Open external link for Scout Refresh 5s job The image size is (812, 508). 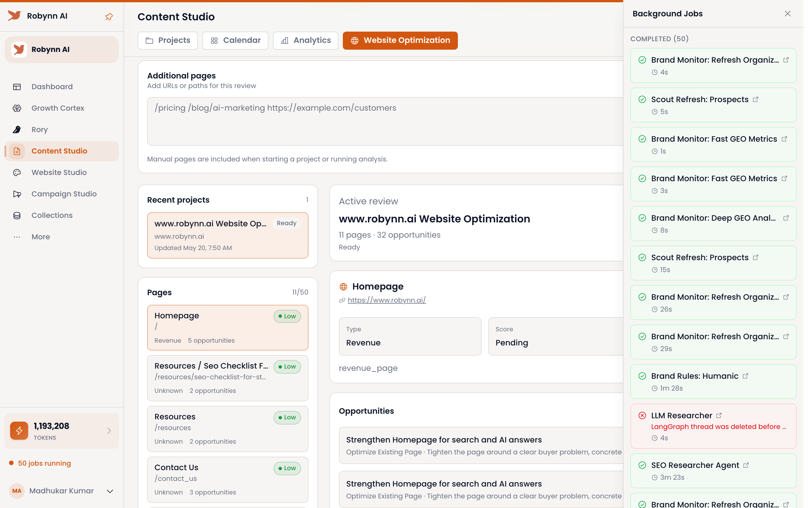click(755, 99)
